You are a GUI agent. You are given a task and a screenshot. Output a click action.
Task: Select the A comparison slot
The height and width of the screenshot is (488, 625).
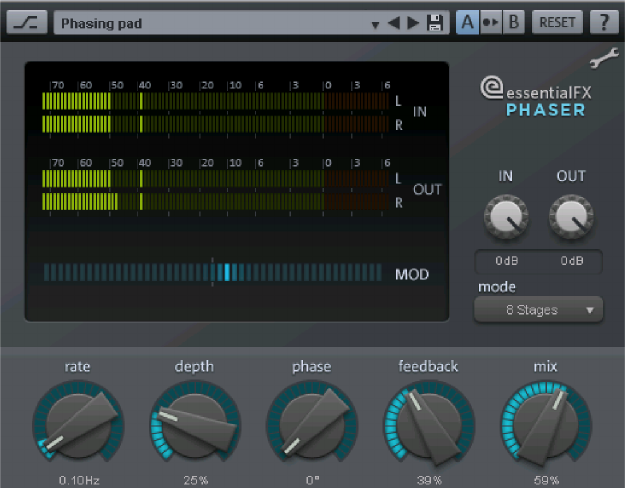click(x=468, y=22)
